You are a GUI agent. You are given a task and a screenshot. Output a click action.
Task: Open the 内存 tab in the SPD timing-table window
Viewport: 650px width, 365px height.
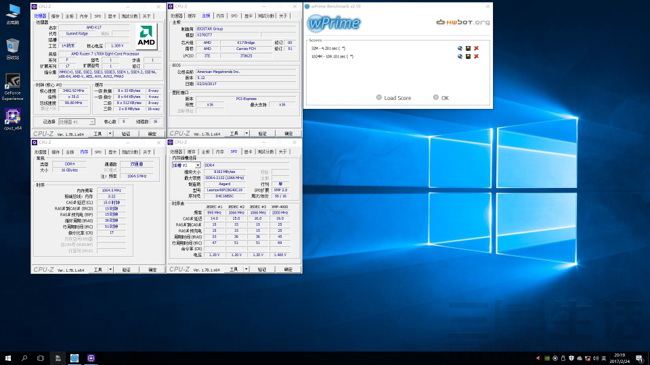(x=220, y=152)
